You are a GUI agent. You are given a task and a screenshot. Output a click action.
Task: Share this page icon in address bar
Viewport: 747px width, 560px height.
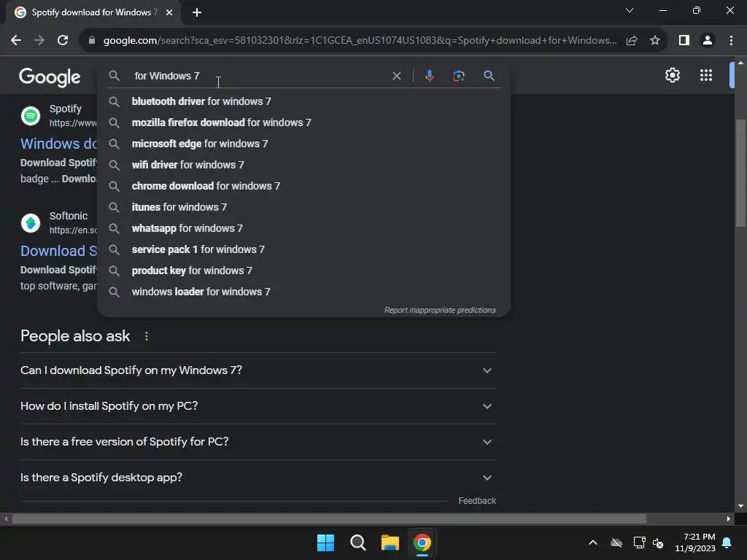(x=632, y=41)
